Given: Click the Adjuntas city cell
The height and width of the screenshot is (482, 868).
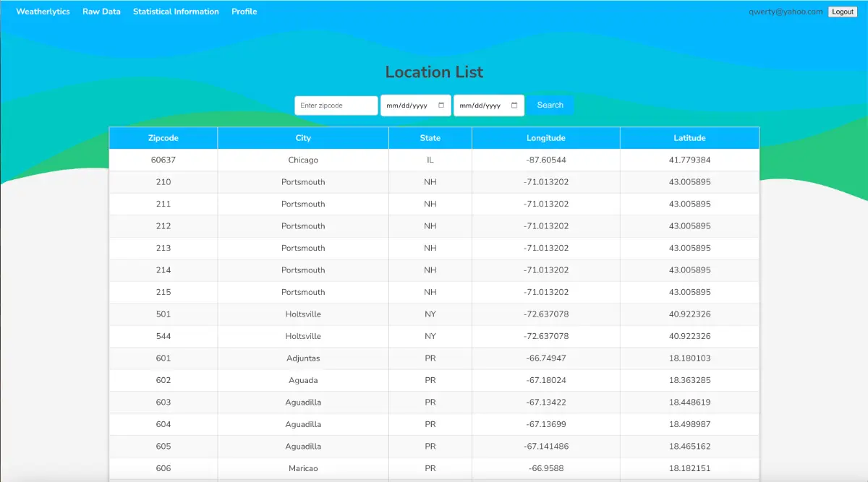Looking at the screenshot, I should [x=303, y=358].
